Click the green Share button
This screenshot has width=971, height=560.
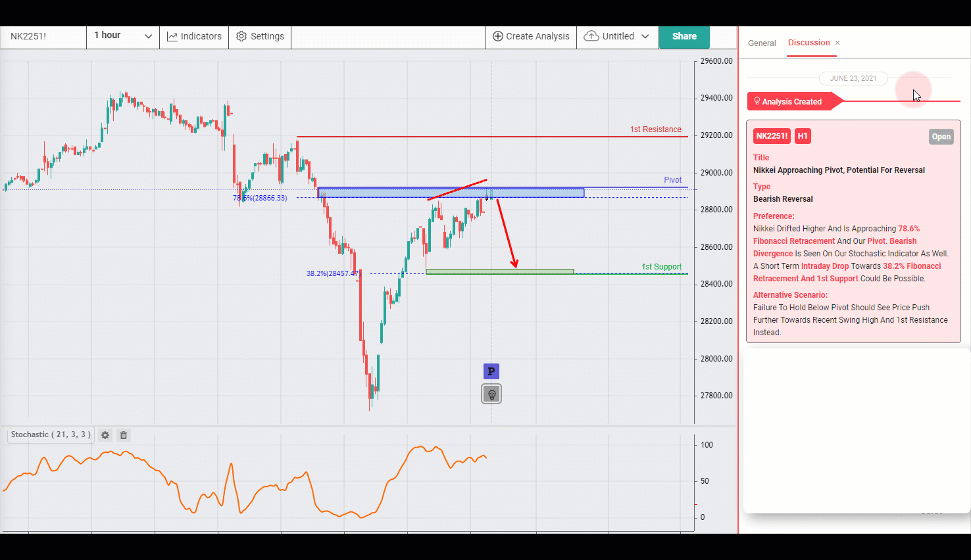click(684, 36)
